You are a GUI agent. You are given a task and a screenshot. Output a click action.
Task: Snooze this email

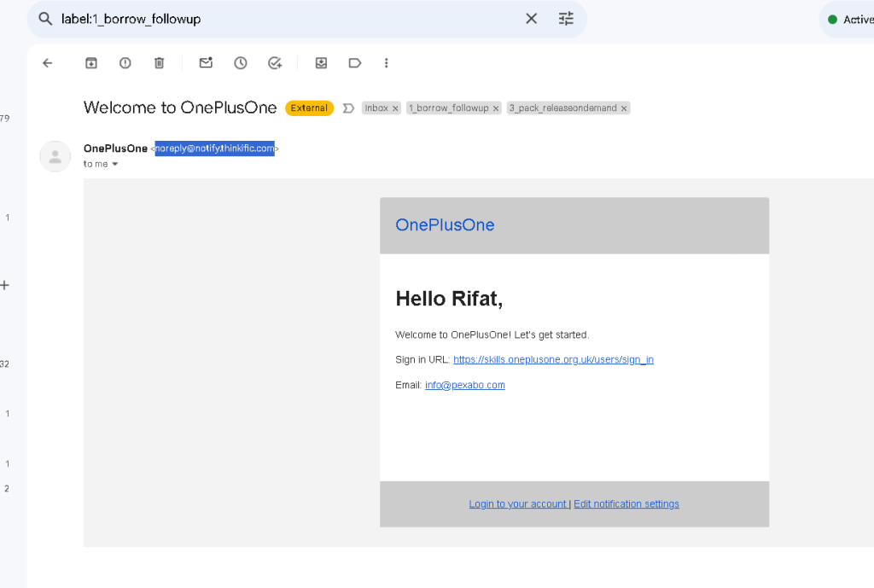pyautogui.click(x=240, y=63)
